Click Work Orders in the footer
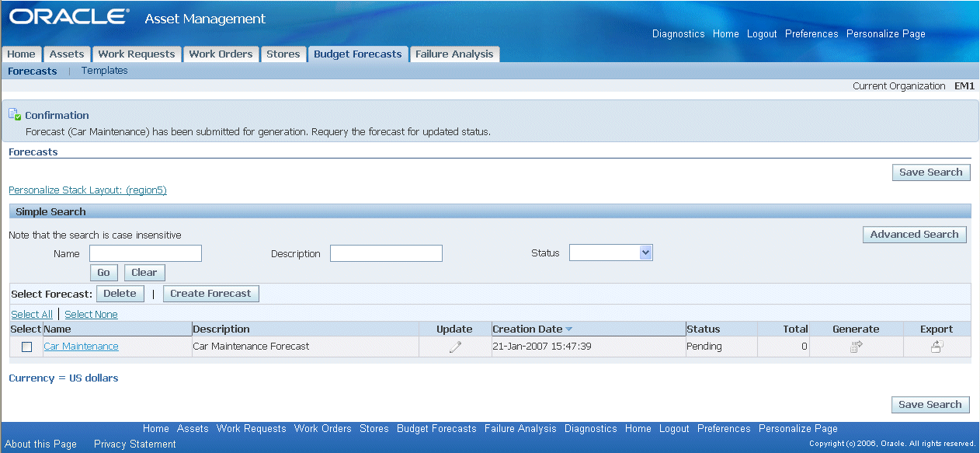Viewport: 980px width, 453px height. coord(323,429)
